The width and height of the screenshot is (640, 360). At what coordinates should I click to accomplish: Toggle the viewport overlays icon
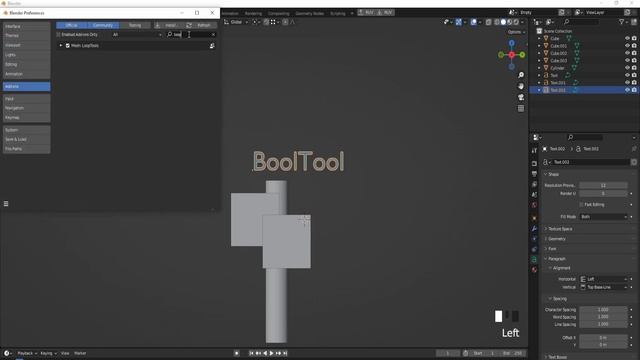click(x=473, y=22)
